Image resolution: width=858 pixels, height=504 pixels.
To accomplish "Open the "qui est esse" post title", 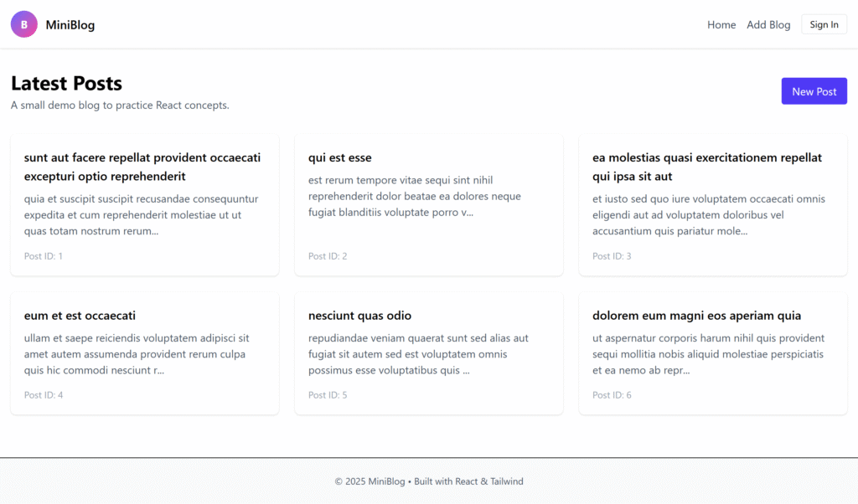I will click(x=340, y=157).
